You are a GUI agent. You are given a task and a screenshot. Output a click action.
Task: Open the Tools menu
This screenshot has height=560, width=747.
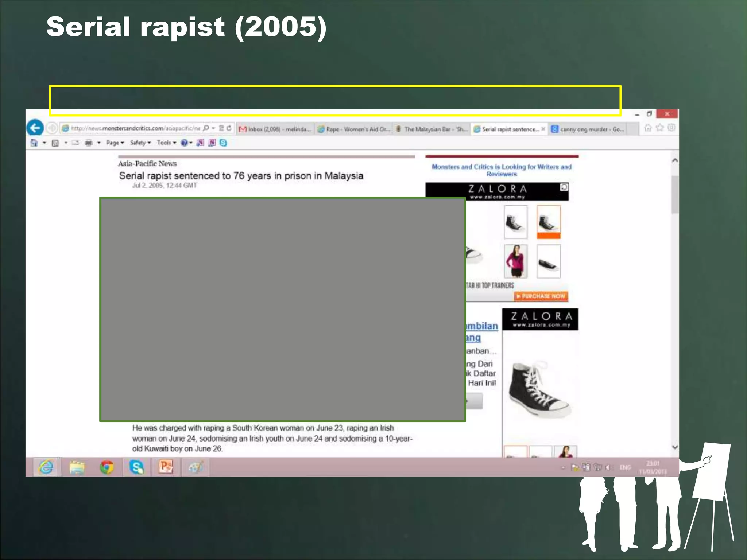(167, 143)
